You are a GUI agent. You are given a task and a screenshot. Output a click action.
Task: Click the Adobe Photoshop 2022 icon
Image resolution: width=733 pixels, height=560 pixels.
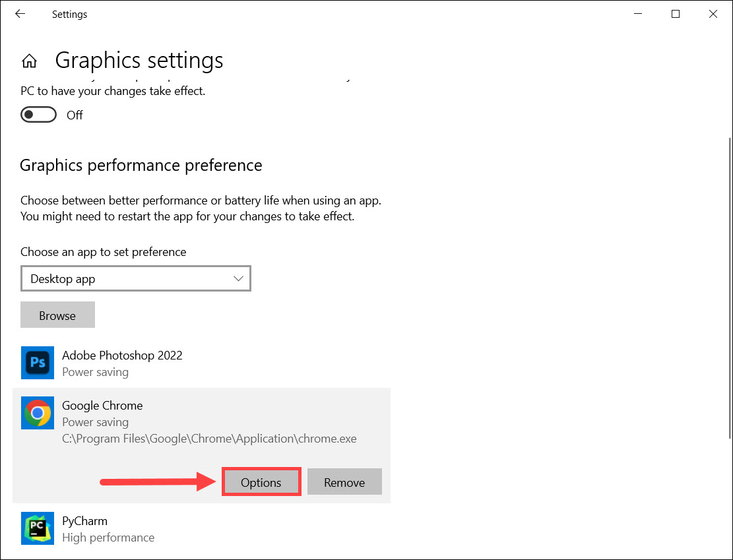(38, 363)
